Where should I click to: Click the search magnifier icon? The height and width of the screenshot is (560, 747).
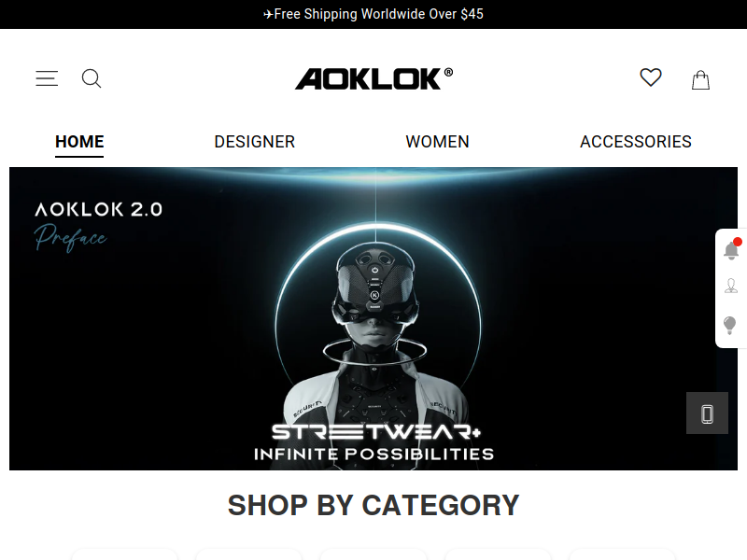92,78
